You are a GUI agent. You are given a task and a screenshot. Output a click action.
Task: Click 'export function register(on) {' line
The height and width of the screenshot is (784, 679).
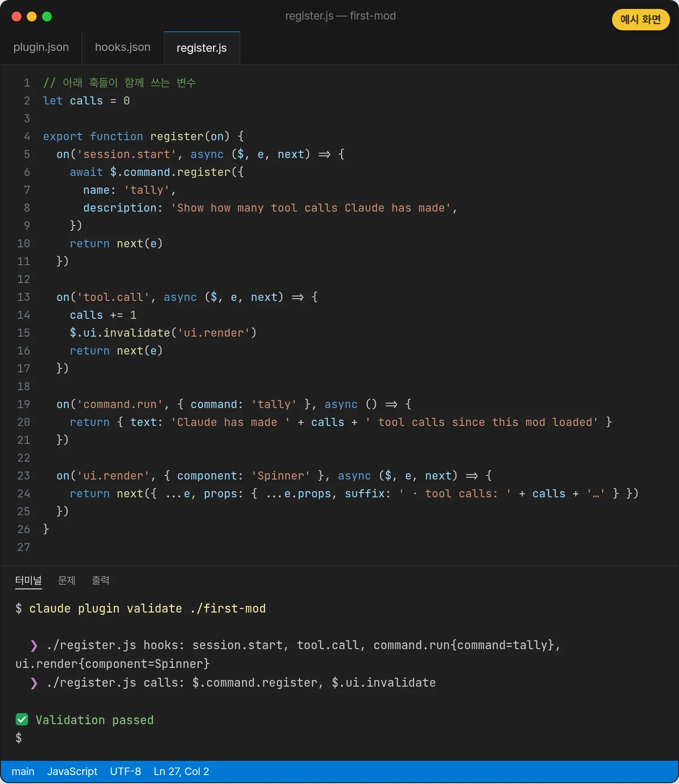(x=143, y=137)
